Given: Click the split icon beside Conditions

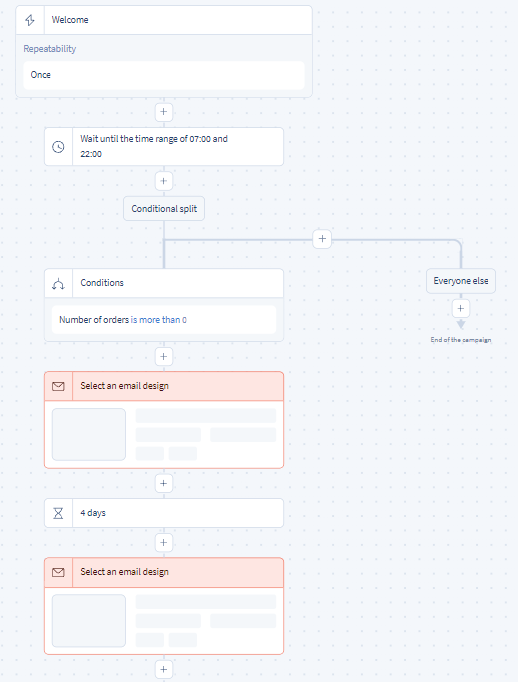Looking at the screenshot, I should click(58, 284).
